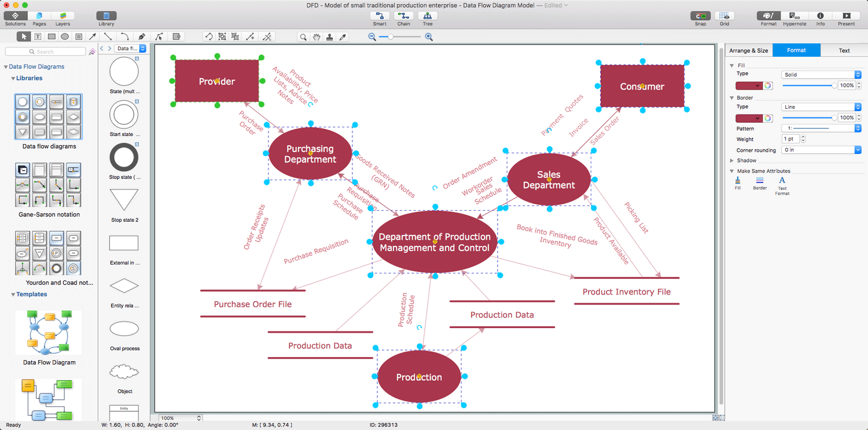Open the border Pattern dropdown
This screenshot has height=430, width=868.
(821, 128)
